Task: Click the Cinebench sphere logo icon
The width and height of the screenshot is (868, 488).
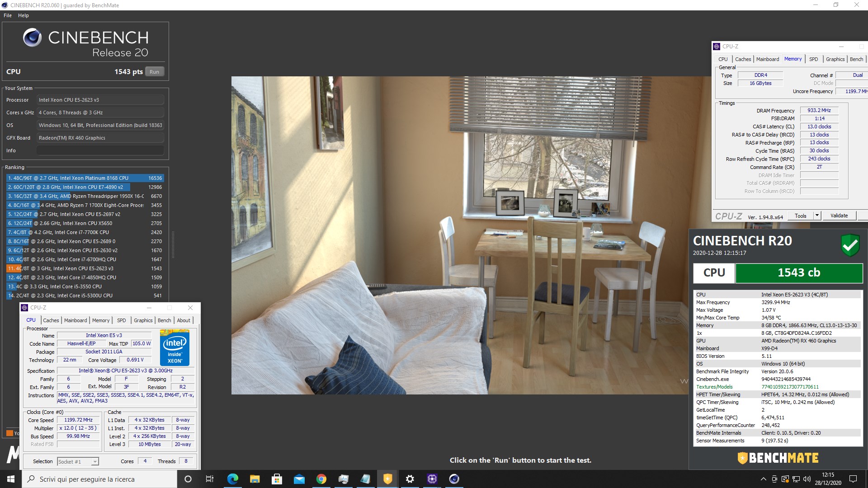Action: (x=32, y=38)
